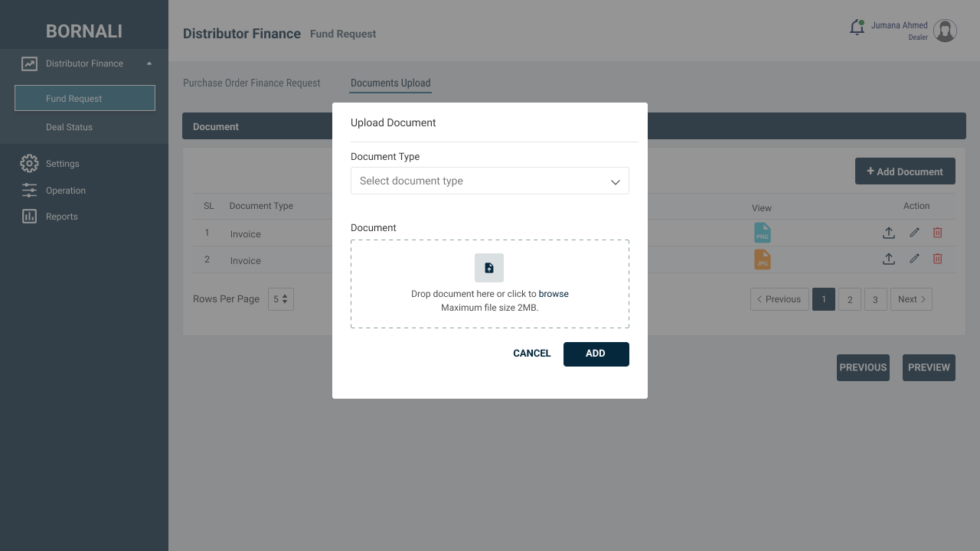Open Jumana Ahmed's profile avatar
The width and height of the screenshot is (980, 551).
tap(945, 31)
